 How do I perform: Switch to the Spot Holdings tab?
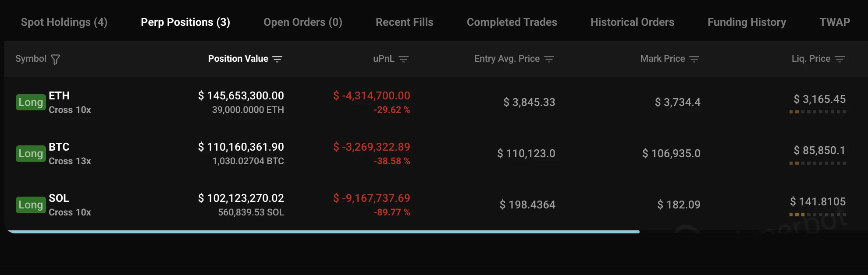[x=64, y=22]
